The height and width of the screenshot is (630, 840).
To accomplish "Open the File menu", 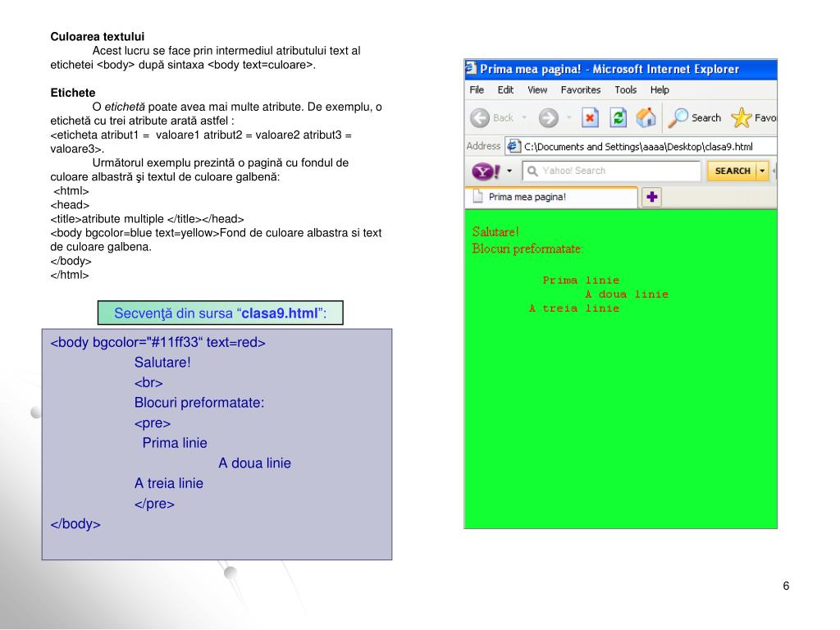I will pos(477,90).
